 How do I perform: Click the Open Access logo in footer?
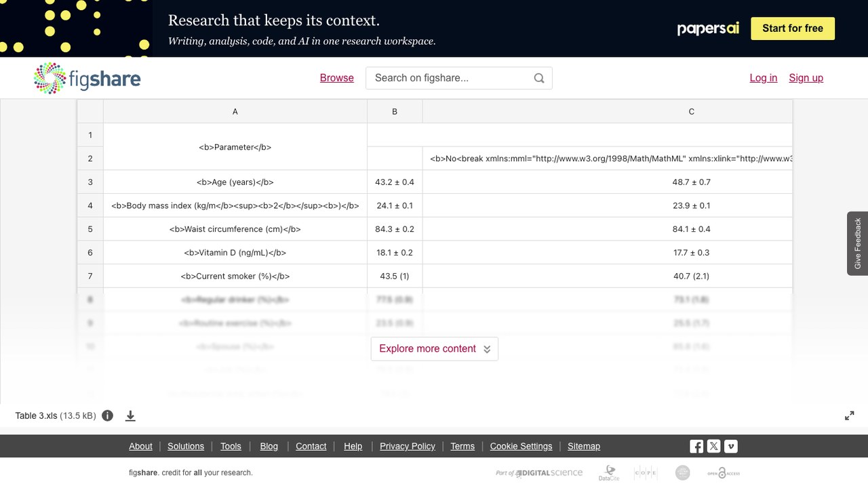[x=724, y=472]
